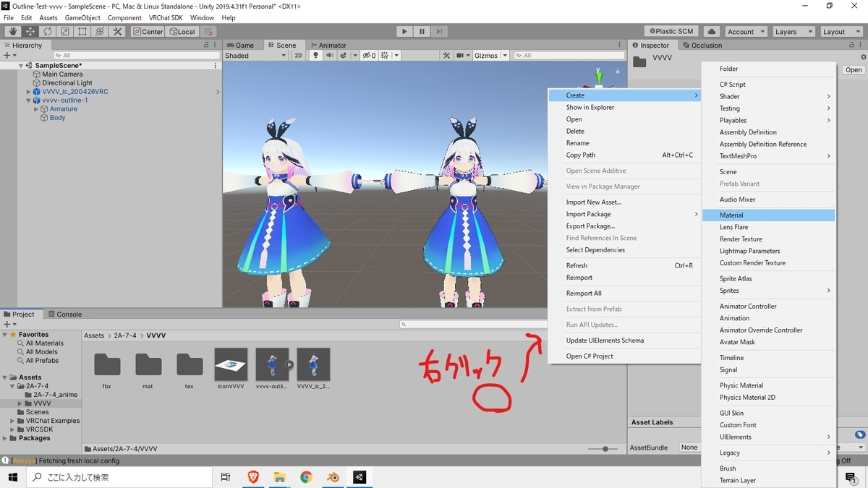868x488 pixels.
Task: Start Play mode
Action: point(404,32)
